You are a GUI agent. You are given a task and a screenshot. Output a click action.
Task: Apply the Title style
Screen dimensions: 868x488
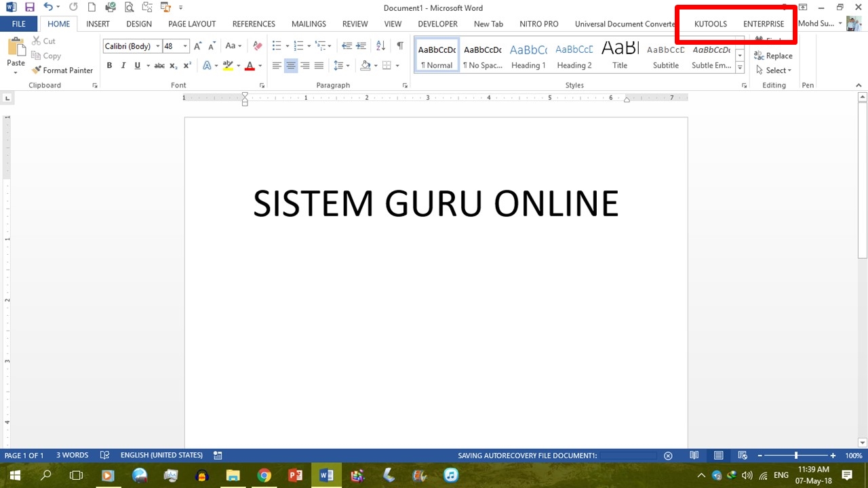pos(620,56)
